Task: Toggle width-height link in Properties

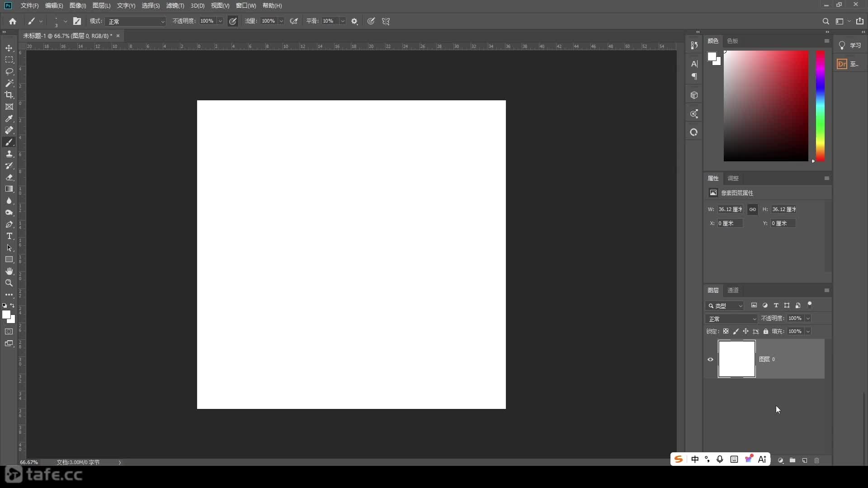Action: [752, 209]
